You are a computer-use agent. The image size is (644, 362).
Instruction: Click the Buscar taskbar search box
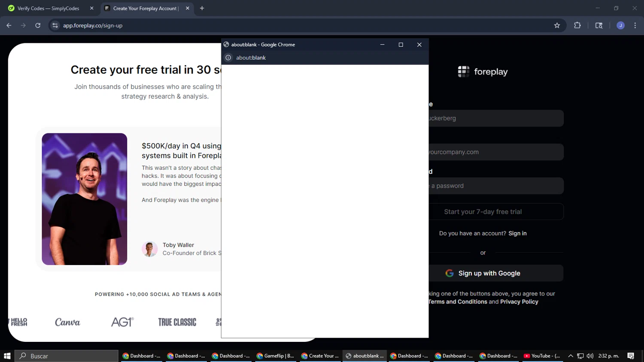pos(67,356)
